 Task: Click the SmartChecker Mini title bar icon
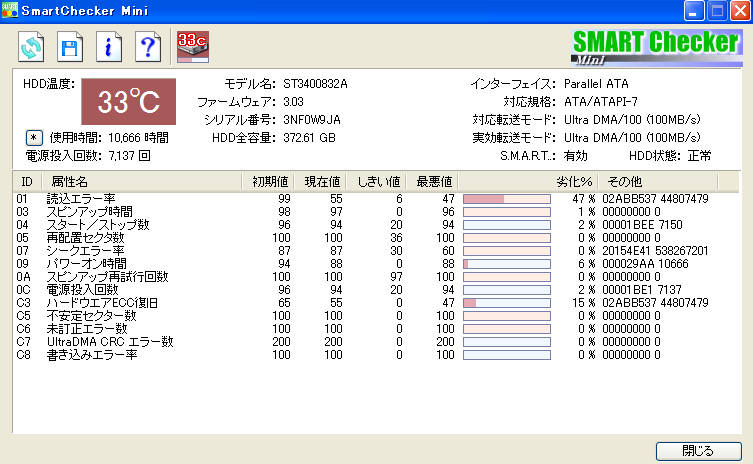(10, 11)
